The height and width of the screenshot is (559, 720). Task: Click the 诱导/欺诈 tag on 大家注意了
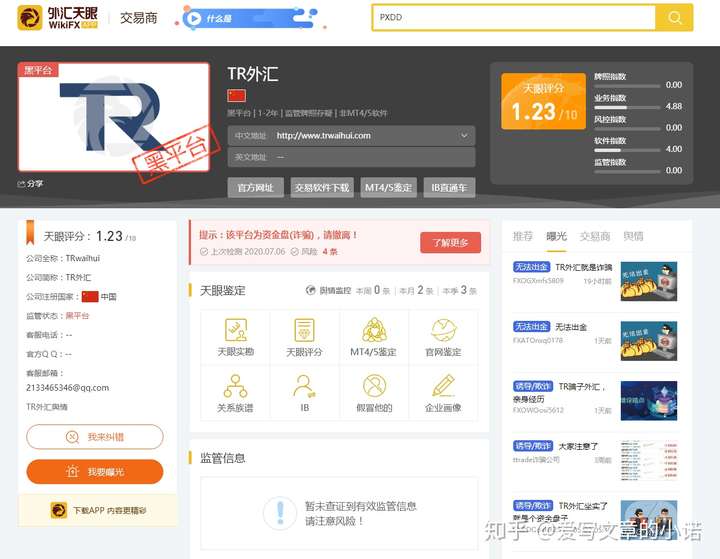tap(533, 446)
